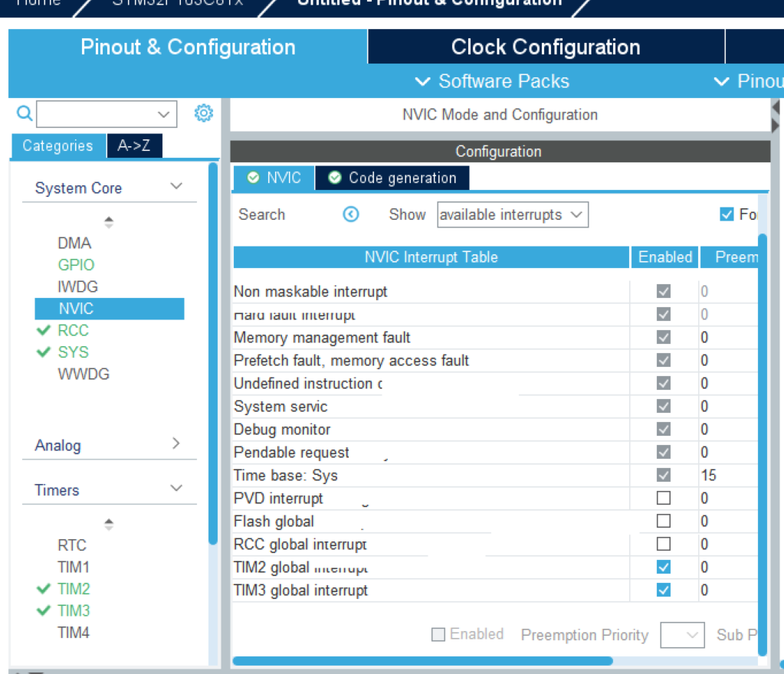Select RTC under Timers
Screen dimensions: 784x674
tap(72, 545)
